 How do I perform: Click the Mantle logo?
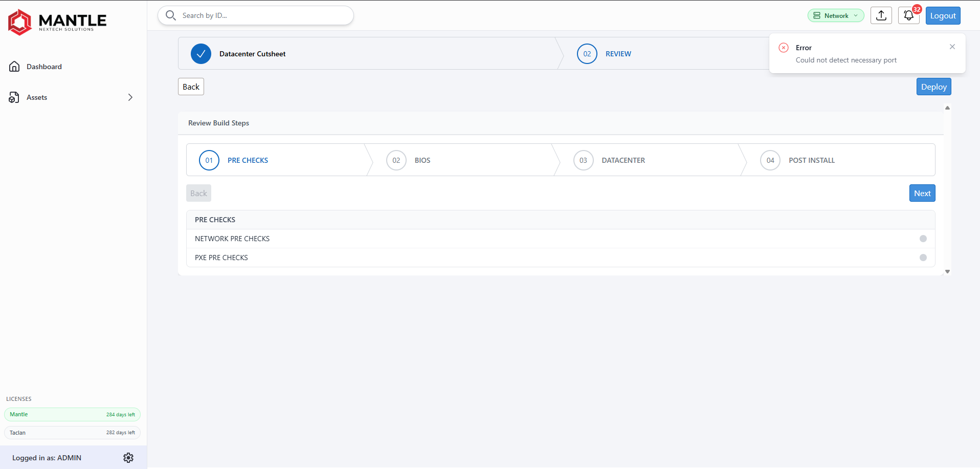(x=57, y=22)
